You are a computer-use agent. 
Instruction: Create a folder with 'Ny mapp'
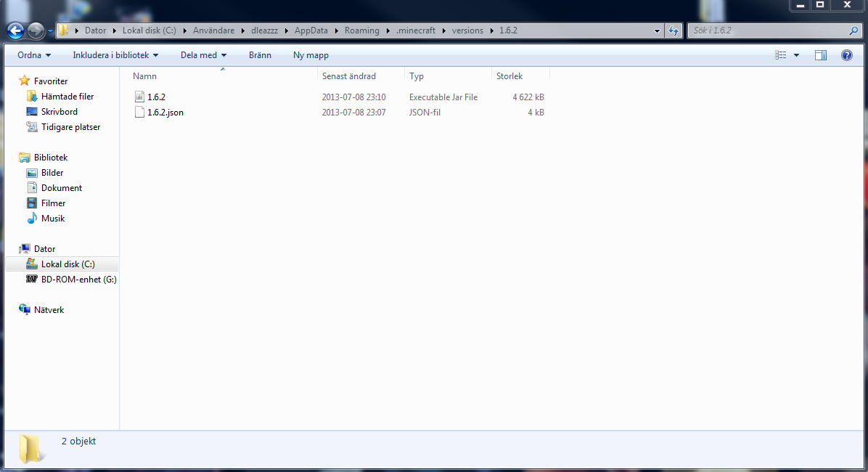click(311, 55)
